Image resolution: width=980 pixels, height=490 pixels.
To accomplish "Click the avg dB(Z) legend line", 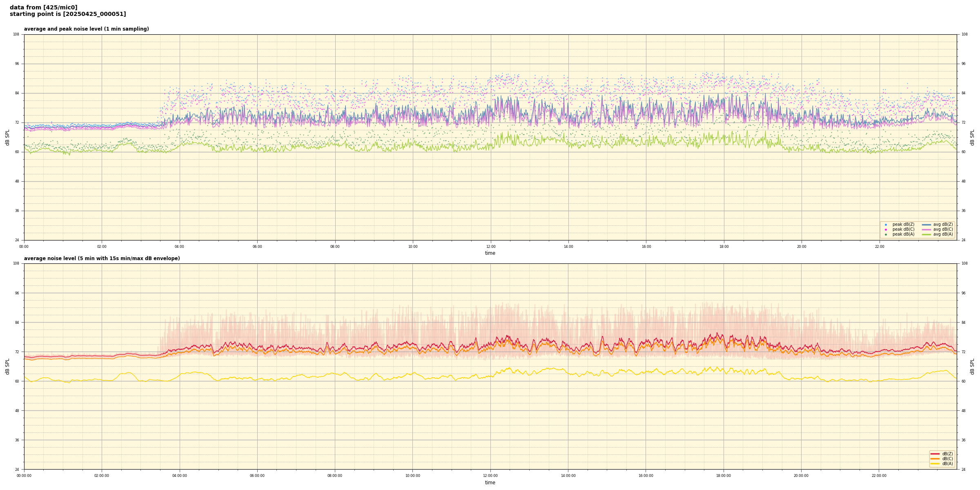I will [927, 225].
